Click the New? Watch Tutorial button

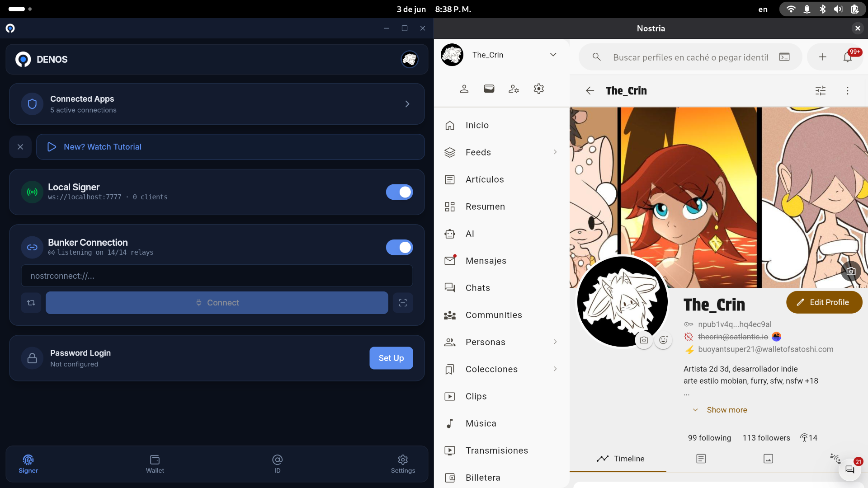point(231,147)
